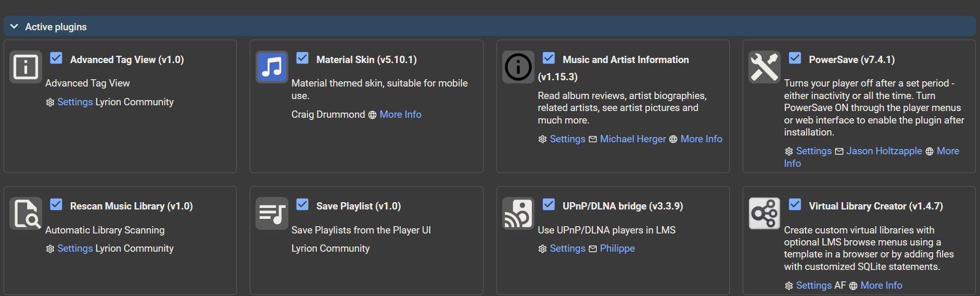Click the Save Playlist icon

272,214
